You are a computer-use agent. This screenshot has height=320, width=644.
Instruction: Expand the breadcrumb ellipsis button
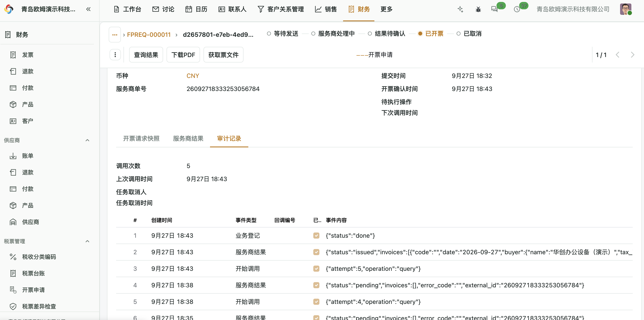(115, 35)
